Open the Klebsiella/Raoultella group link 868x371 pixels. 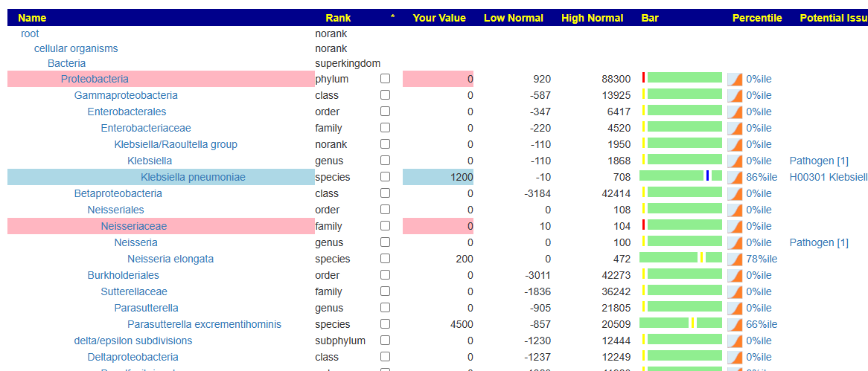[176, 145]
